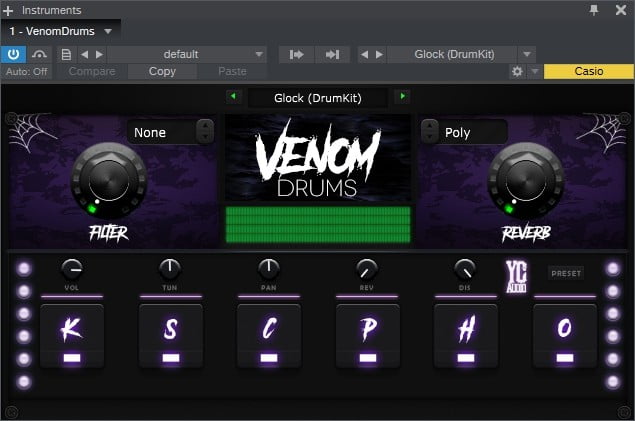The height and width of the screenshot is (421, 635).
Task: Click the top purple light on right column
Action: point(612,268)
